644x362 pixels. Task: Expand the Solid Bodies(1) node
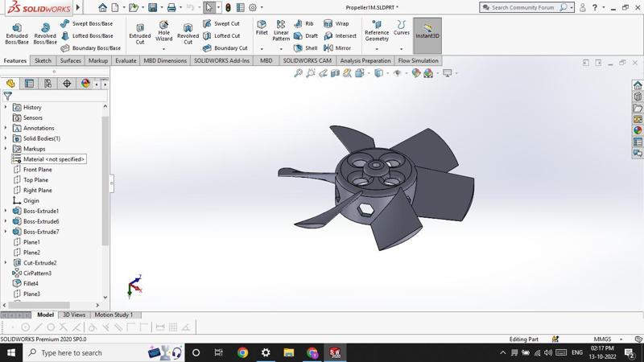(x=6, y=138)
